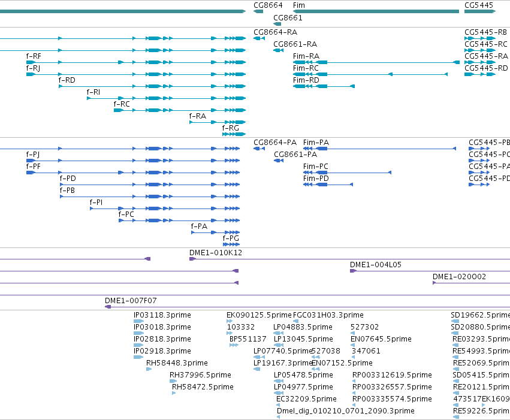Select the Fim-PA protein label

coord(316,143)
